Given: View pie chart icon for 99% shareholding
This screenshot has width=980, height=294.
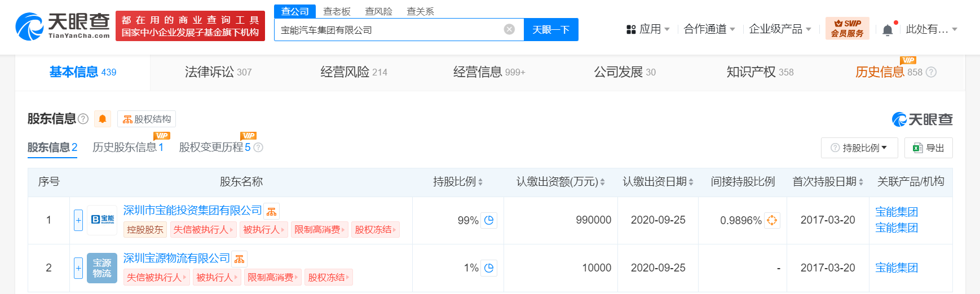Looking at the screenshot, I should pos(489,220).
